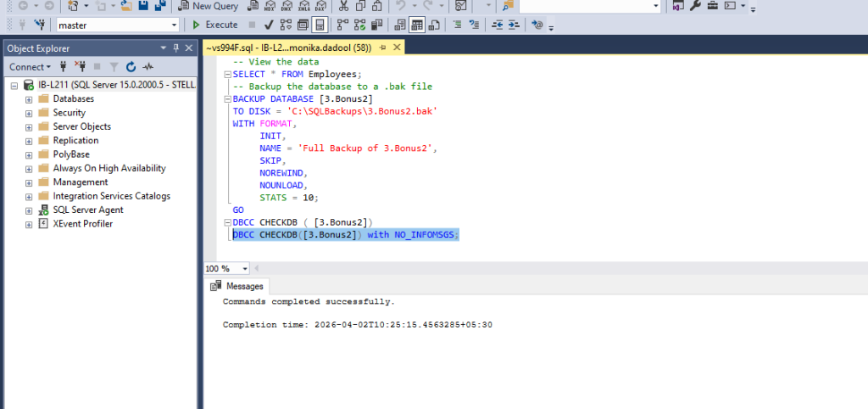Click the New Query button
The height and width of the screenshot is (409, 868).
(x=208, y=6)
